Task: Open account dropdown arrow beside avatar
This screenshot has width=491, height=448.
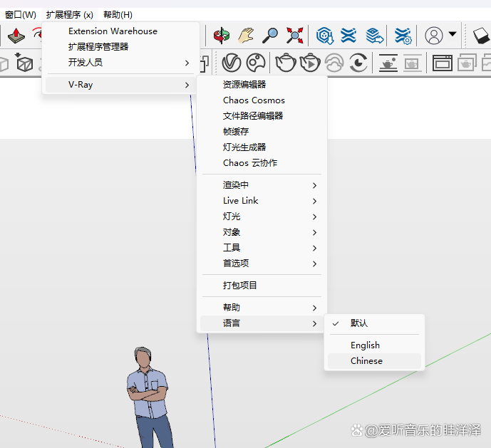Action: point(453,33)
